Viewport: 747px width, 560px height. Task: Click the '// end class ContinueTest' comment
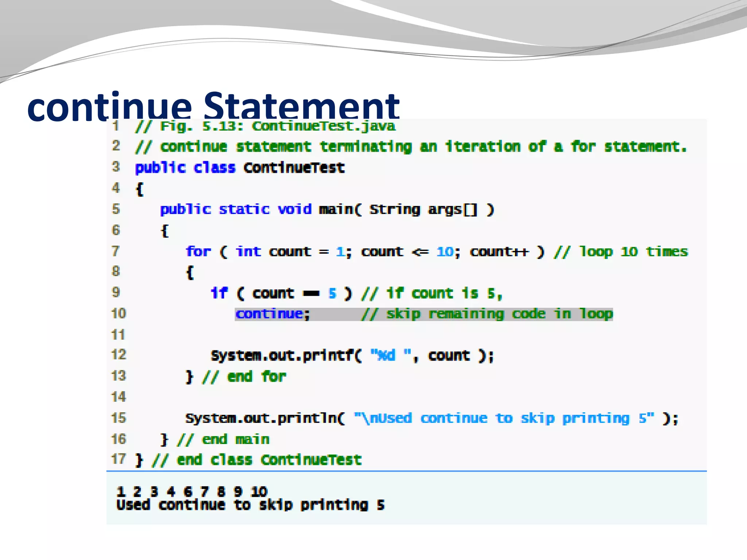(x=256, y=460)
